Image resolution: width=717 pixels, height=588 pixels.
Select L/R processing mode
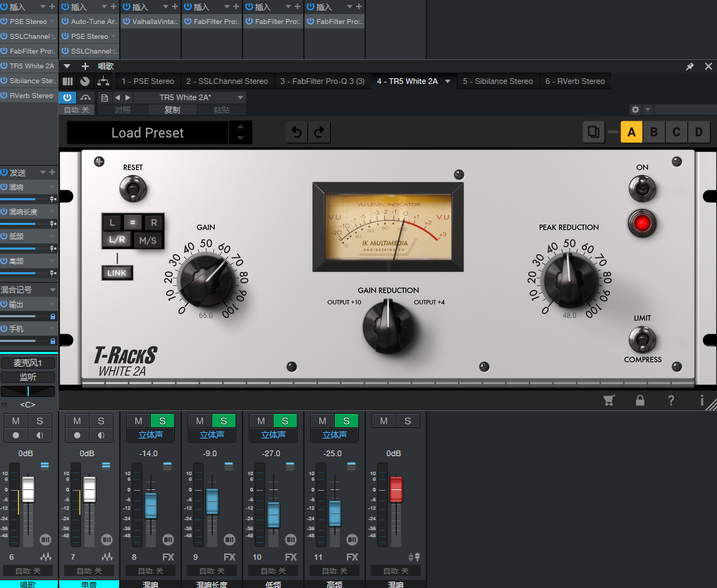click(x=117, y=240)
